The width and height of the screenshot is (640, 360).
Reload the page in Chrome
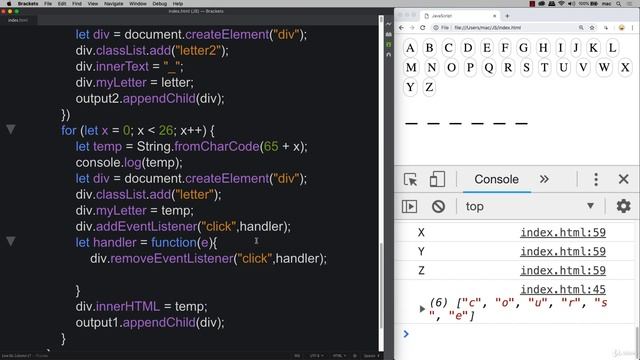point(422,28)
